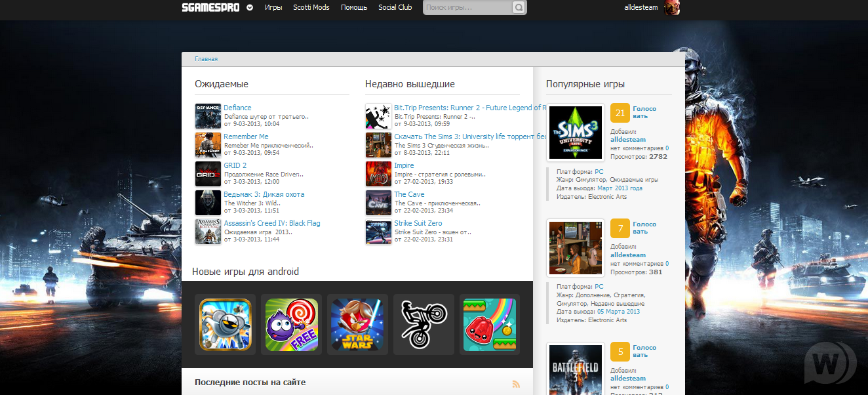Screen dimensions: 868x395
Task: Click Голосовать beside the 5 badge
Action: (644, 351)
